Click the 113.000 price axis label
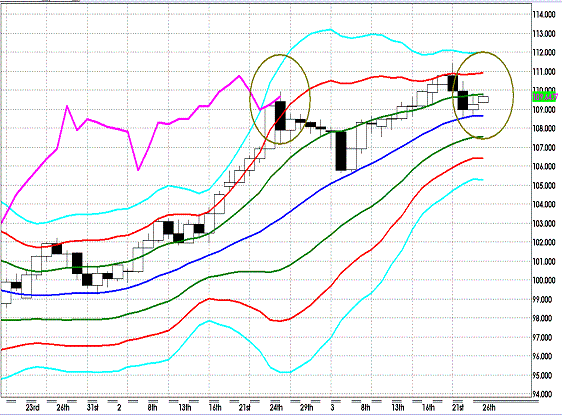 tap(544, 34)
